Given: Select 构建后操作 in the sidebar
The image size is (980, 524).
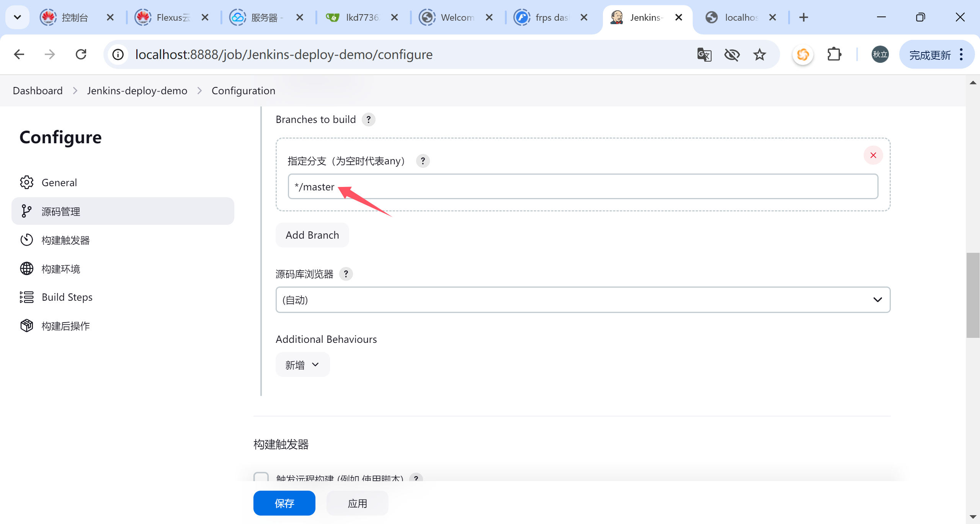Looking at the screenshot, I should tap(65, 326).
